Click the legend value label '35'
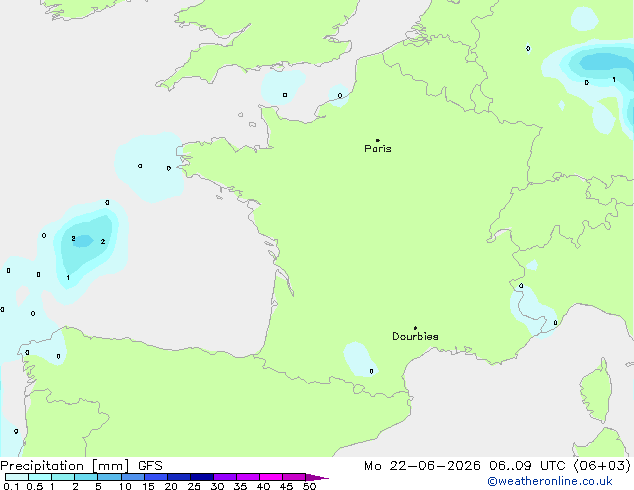634x490 pixels. [x=240, y=486]
